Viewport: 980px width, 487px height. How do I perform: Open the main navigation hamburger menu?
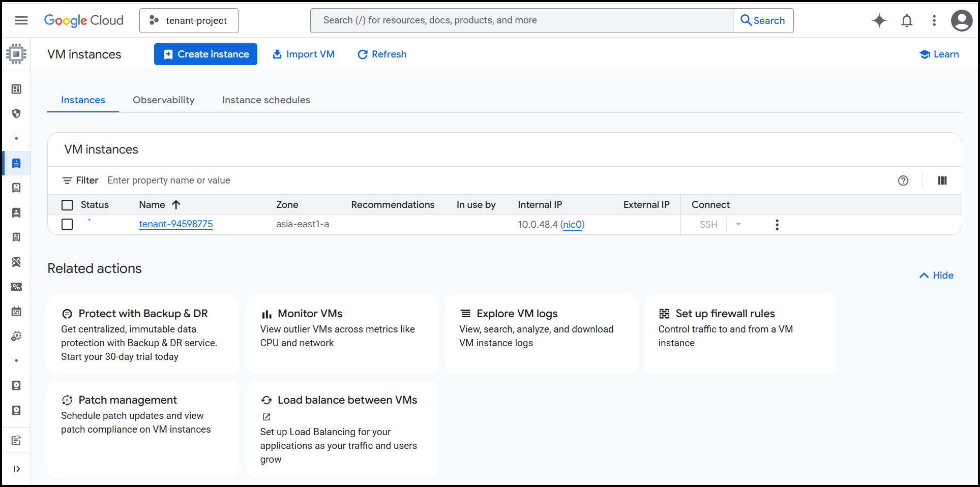click(21, 20)
